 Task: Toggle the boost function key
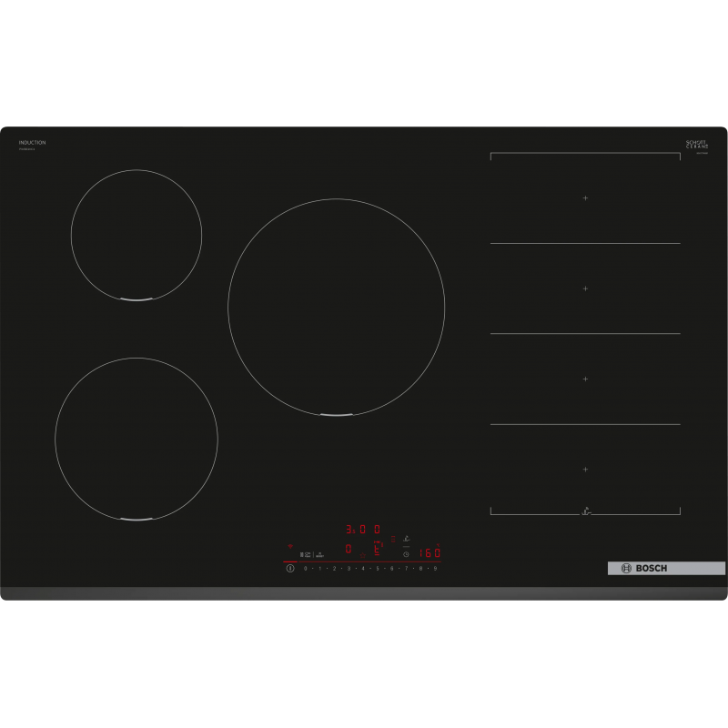pyautogui.click(x=319, y=554)
